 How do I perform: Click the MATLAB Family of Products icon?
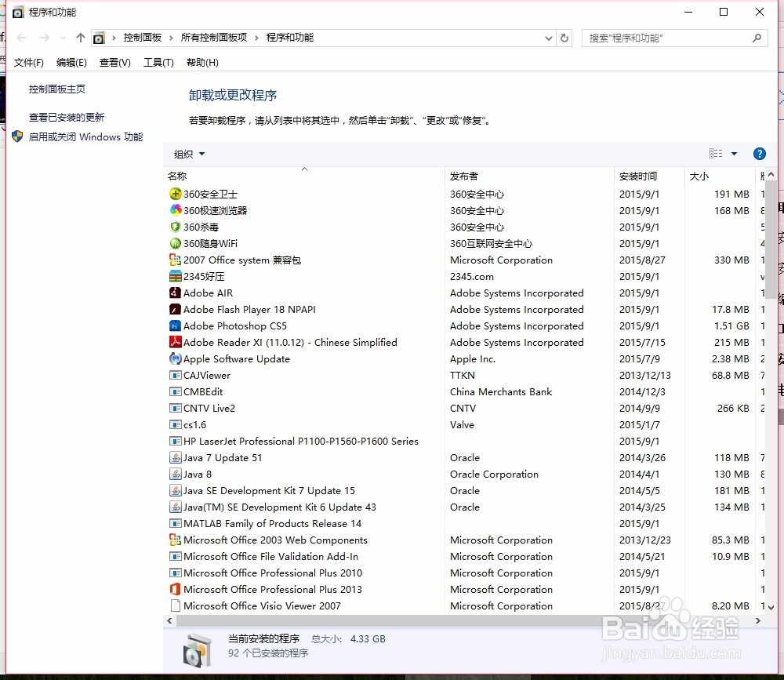175,523
